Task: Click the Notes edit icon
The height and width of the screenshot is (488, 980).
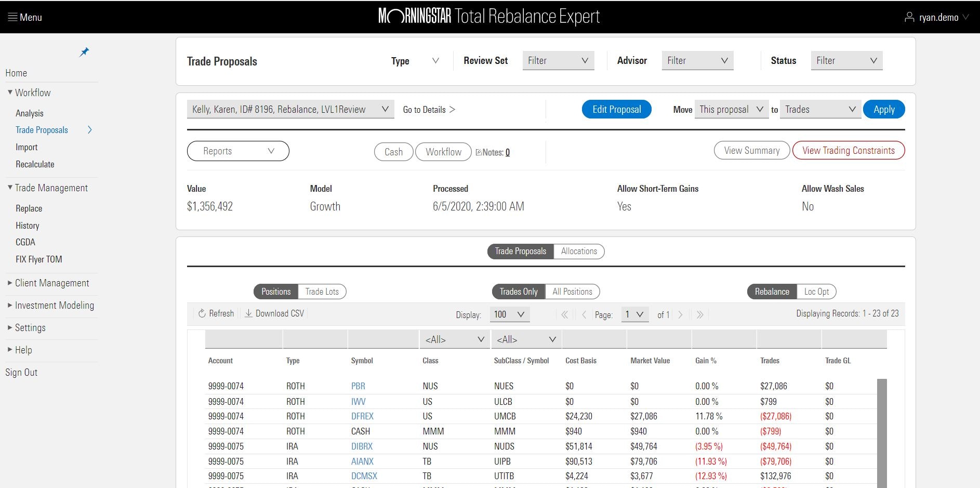Action: click(x=479, y=152)
